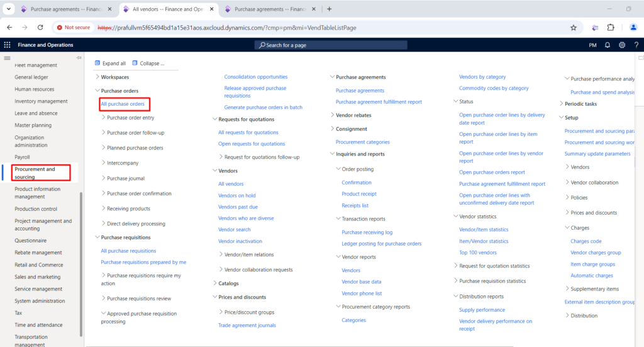Click the browser back arrow
The width and height of the screenshot is (644, 347).
click(x=9, y=28)
